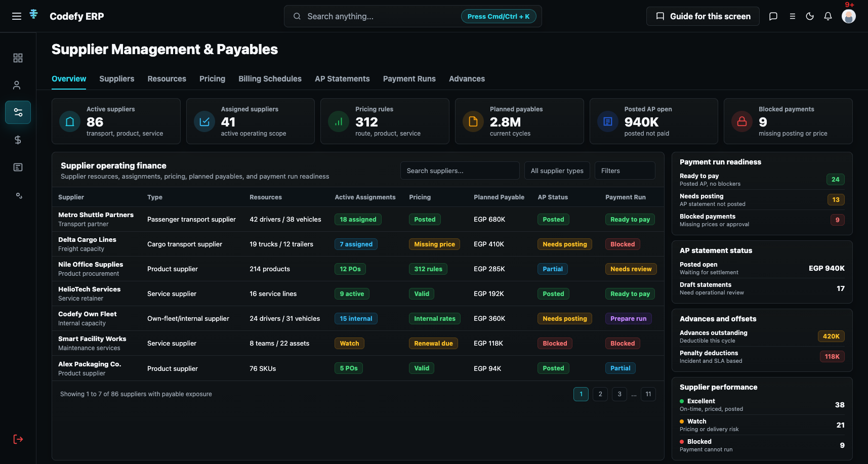This screenshot has width=868, height=464.
Task: Go to dashboard grid icon in sidebar
Action: 18,58
